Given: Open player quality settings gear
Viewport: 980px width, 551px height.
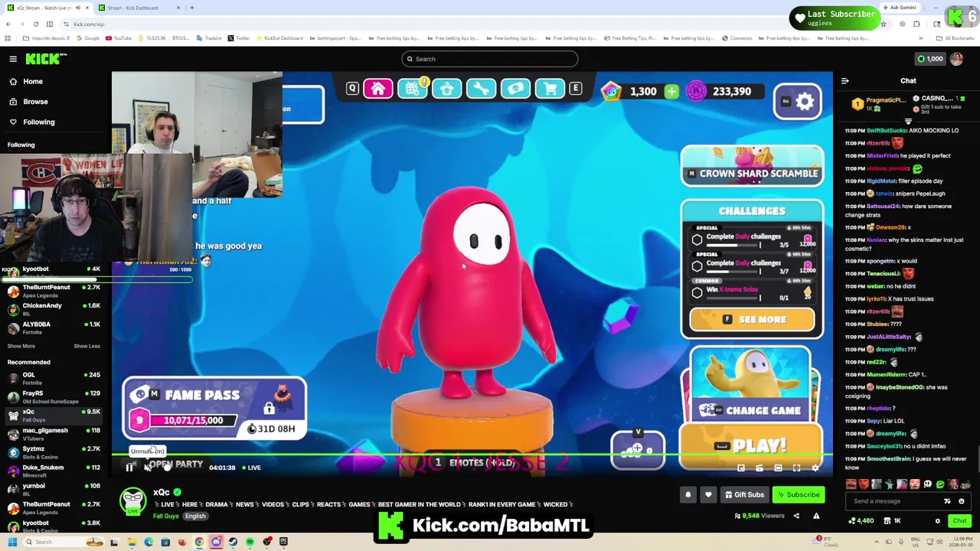Looking at the screenshot, I should point(815,468).
